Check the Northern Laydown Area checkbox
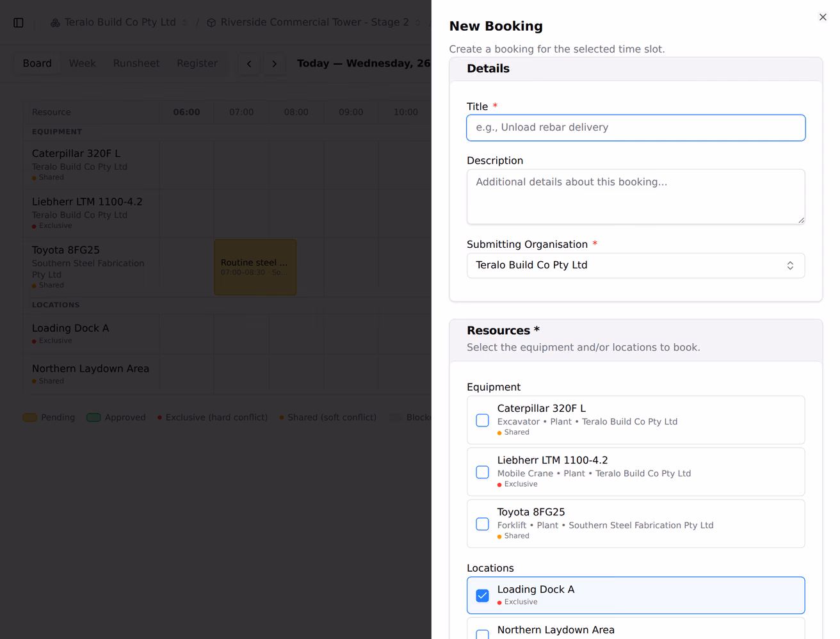The height and width of the screenshot is (639, 840). click(x=483, y=634)
